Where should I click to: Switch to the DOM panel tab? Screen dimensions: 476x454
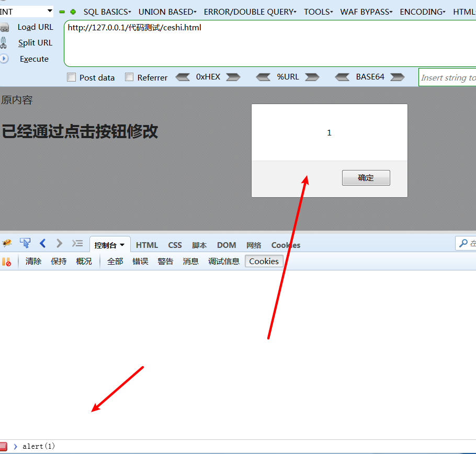[x=226, y=245]
